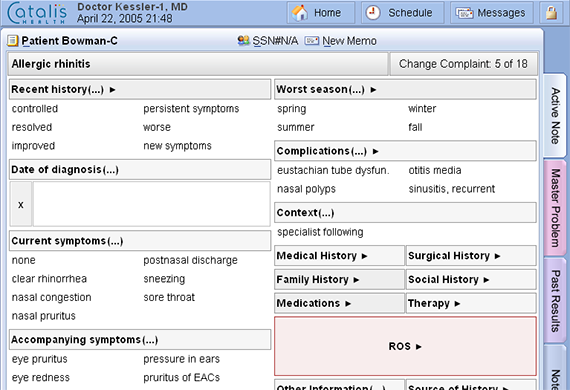Click SSN#N/A link
The height and width of the screenshot is (390, 570).
275,41
